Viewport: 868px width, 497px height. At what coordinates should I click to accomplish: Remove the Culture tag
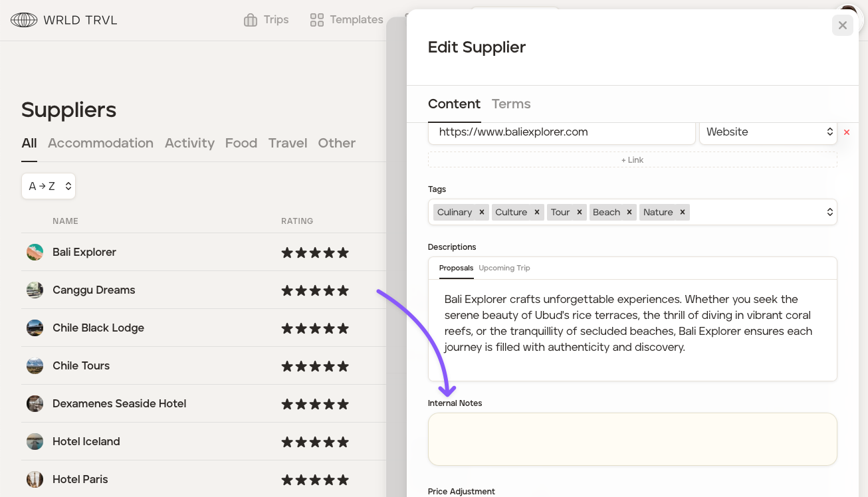[x=537, y=213]
